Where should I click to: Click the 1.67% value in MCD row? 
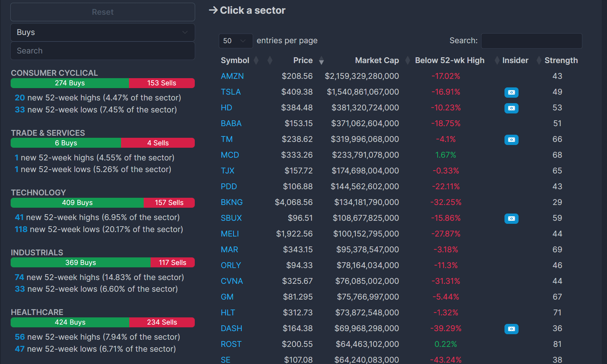coord(445,155)
